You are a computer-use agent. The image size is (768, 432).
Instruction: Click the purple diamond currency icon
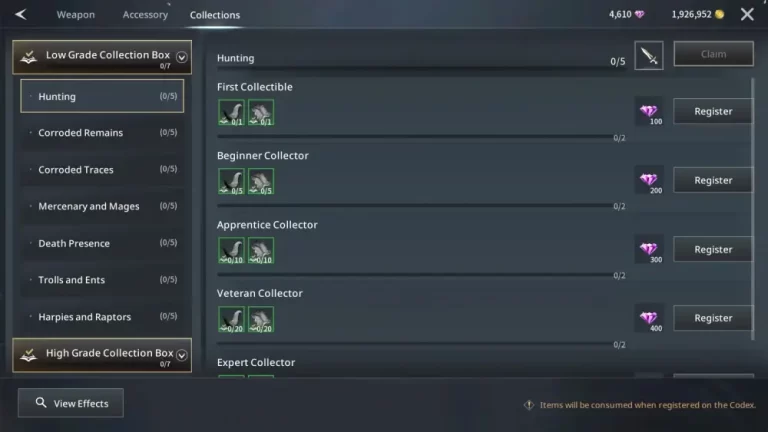click(x=640, y=14)
